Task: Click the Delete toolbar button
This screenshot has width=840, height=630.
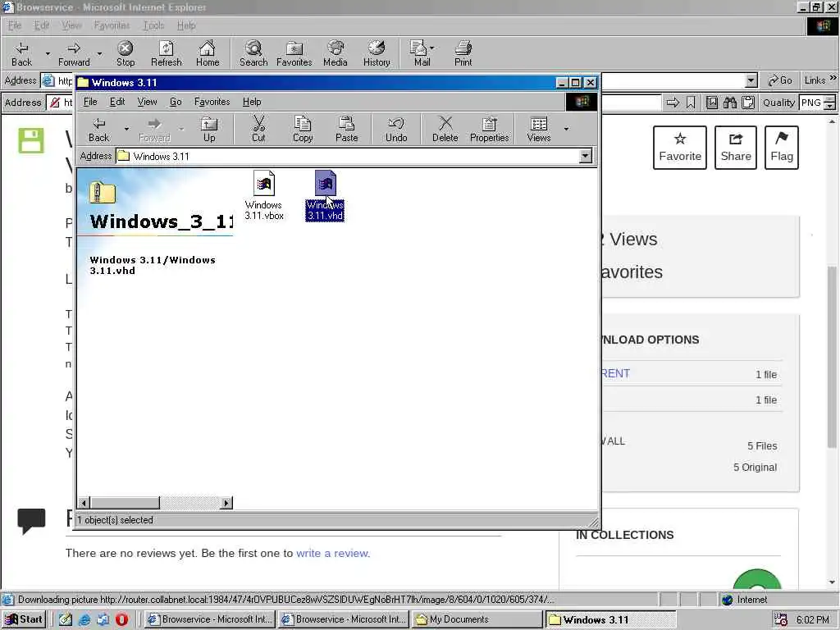Action: [x=445, y=130]
